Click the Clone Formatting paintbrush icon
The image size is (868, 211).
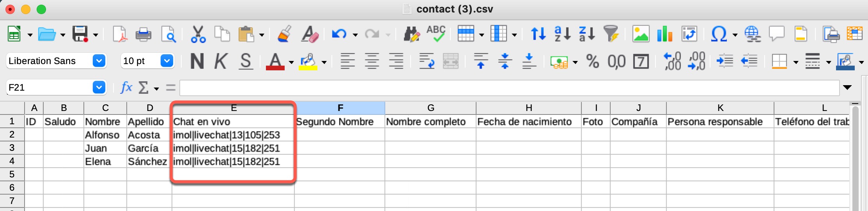click(284, 34)
